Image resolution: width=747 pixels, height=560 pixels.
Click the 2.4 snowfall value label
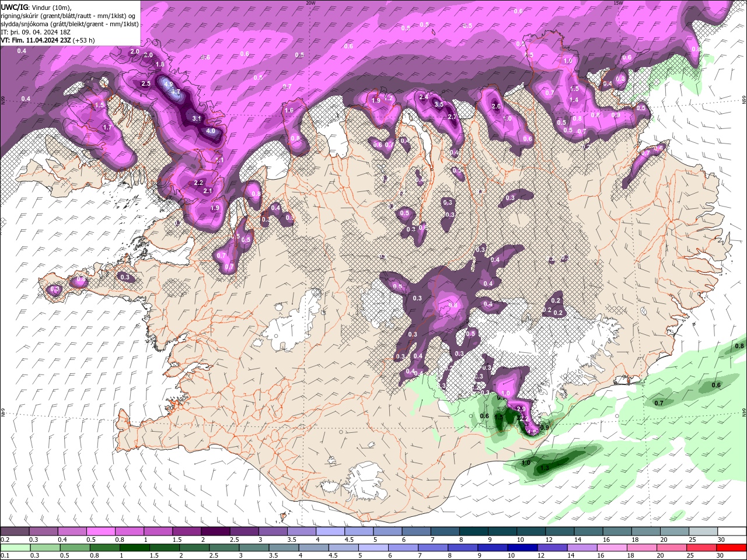point(424,97)
